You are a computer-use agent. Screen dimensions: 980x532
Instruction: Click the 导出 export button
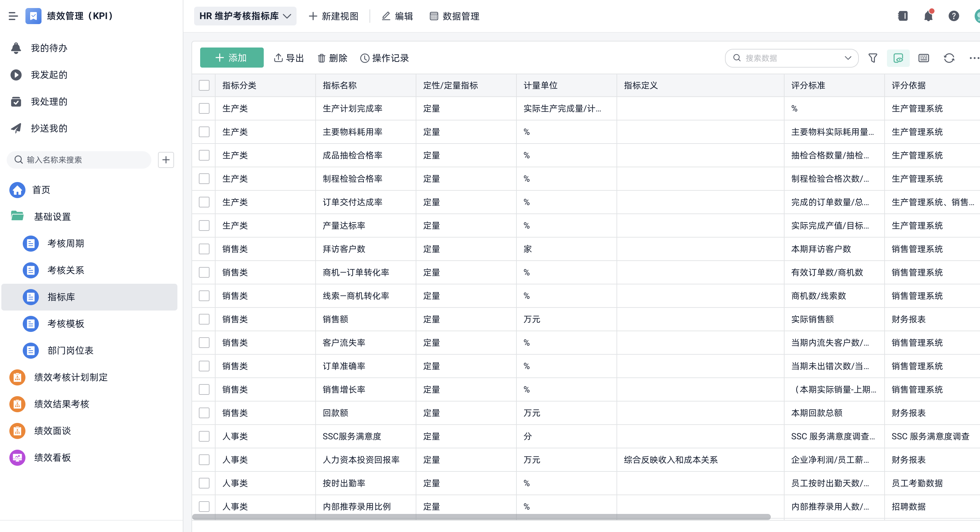[289, 58]
